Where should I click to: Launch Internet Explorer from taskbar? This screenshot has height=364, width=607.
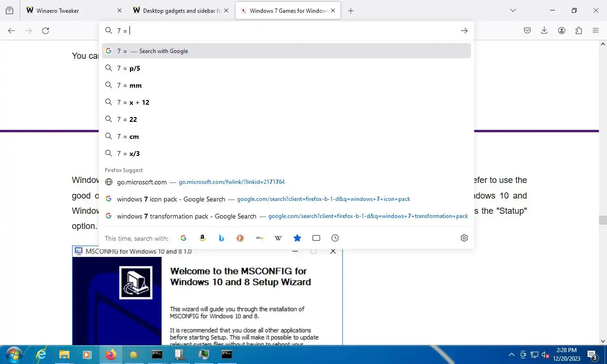[x=41, y=355]
